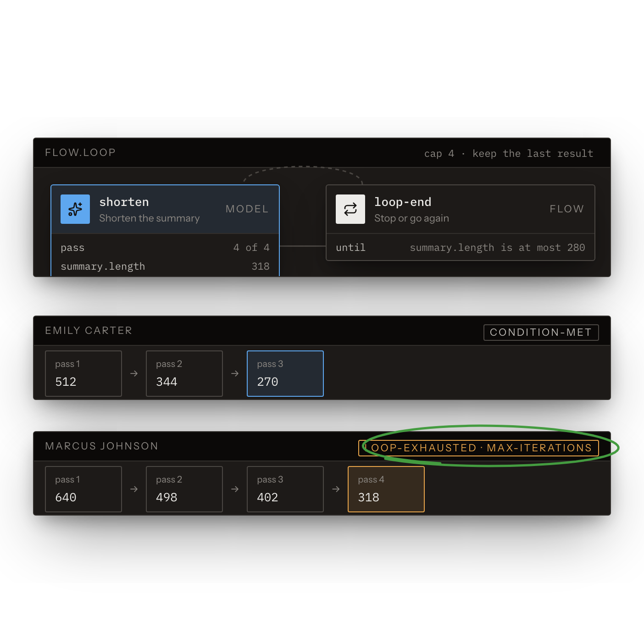This screenshot has width=644, height=644.
Task: Click the shorten node sparkle icon
Action: 75,209
